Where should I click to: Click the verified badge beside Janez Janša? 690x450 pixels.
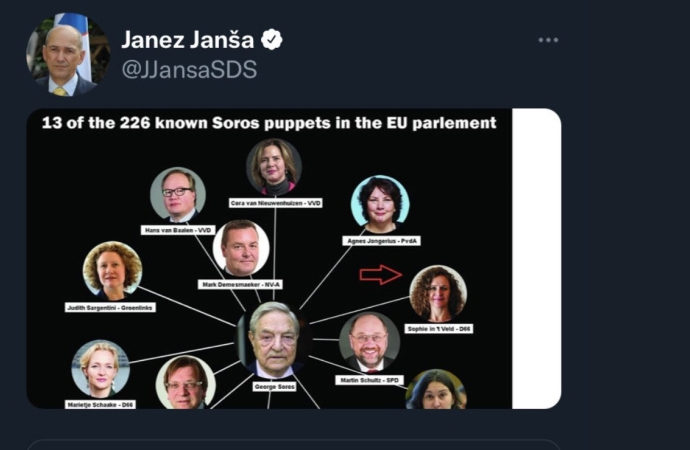271,40
